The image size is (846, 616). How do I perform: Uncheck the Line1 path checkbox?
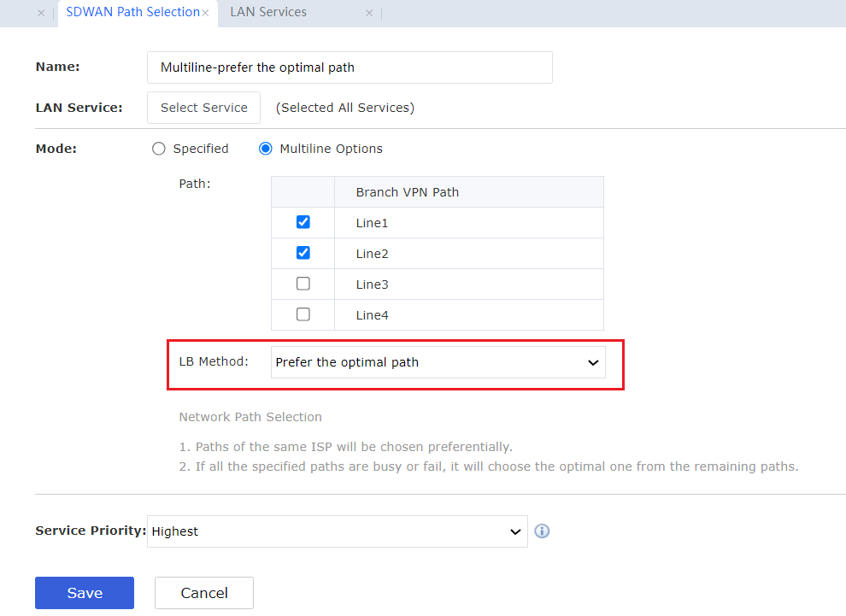303,222
